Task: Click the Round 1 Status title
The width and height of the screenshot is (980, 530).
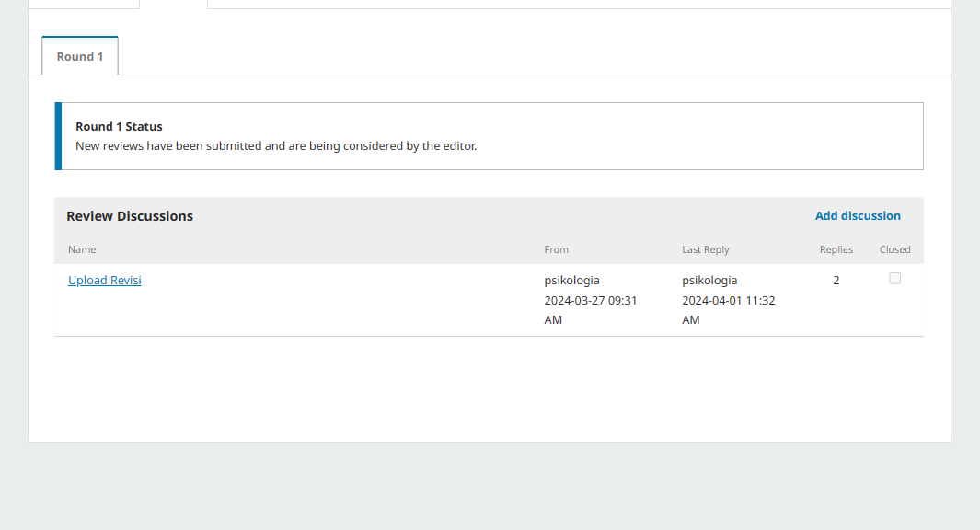Action: pos(119,126)
